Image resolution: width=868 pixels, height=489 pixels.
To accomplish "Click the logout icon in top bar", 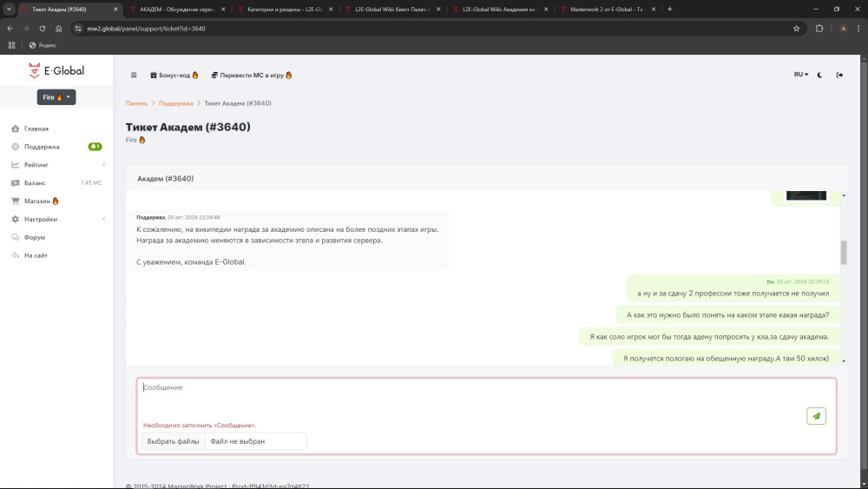I will [x=839, y=75].
